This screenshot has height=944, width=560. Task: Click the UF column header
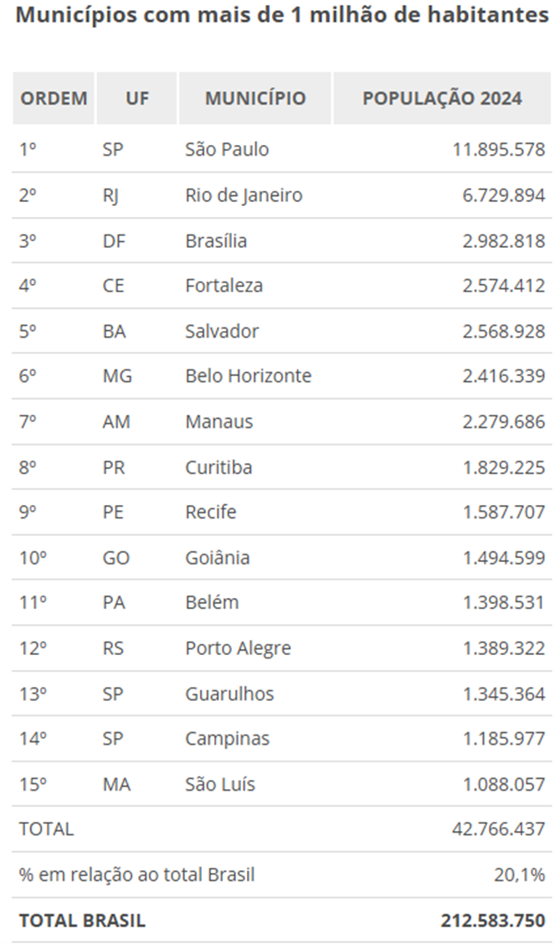pos(137,98)
